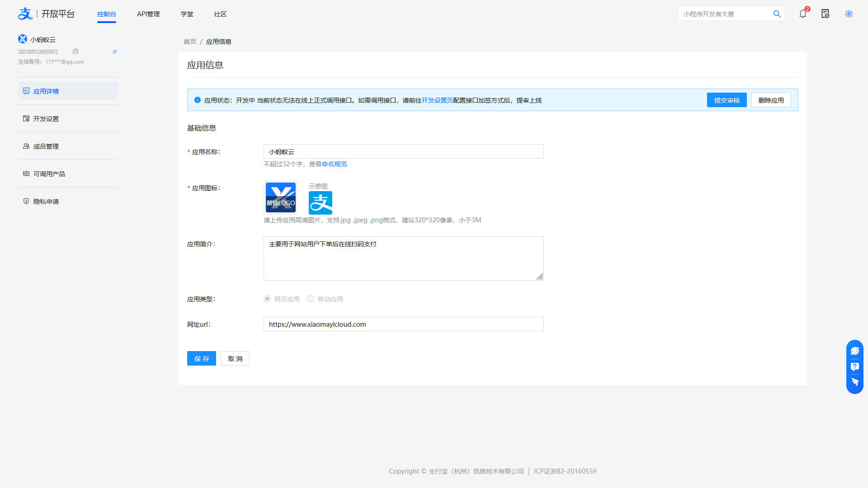Click the DingTalk wing icon

point(854,382)
